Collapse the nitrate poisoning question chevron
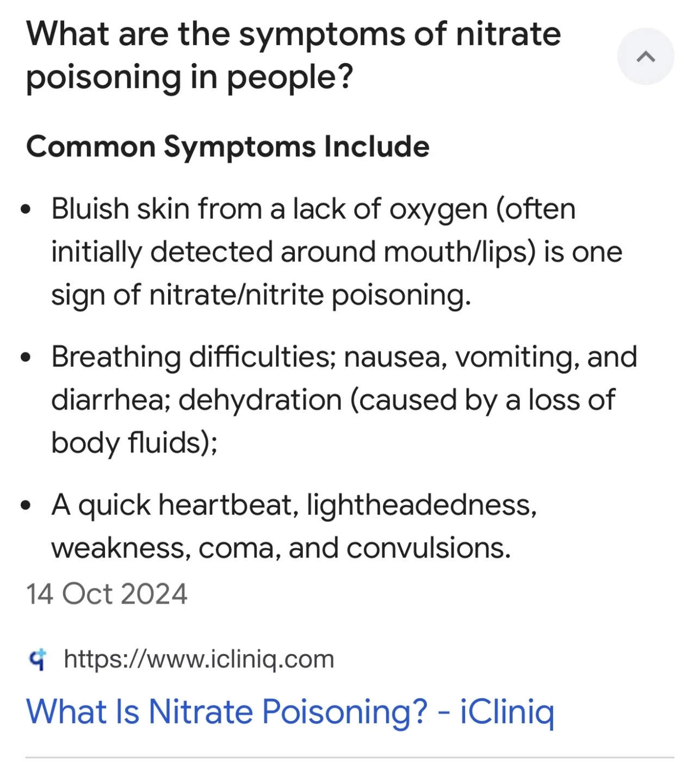 645,57
